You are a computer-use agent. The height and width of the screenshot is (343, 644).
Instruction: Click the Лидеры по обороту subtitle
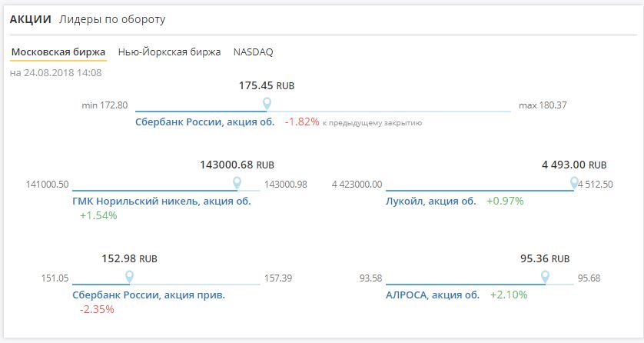point(112,19)
